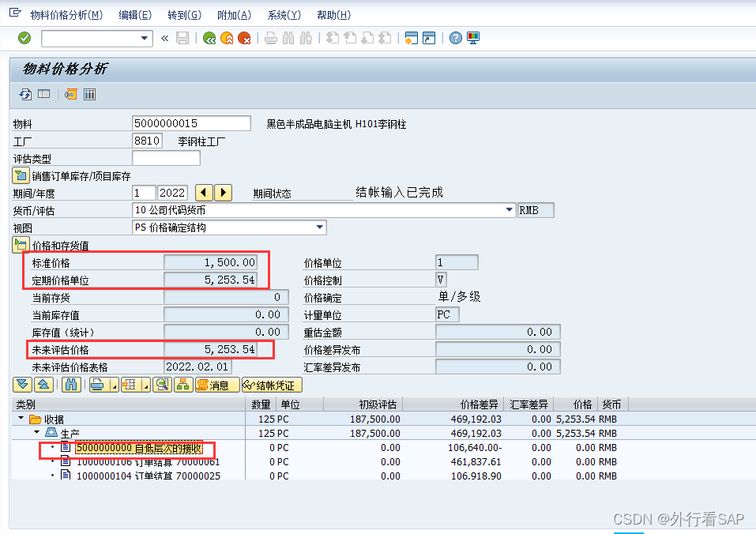The height and width of the screenshot is (534, 756).
Task: Click the Collapse All icon in tree toolbar
Action: (43, 385)
